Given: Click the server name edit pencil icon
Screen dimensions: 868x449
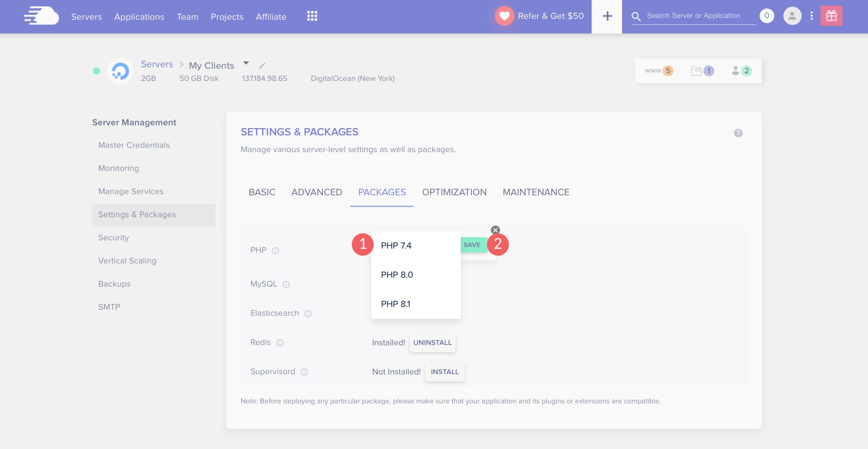Looking at the screenshot, I should point(262,65).
